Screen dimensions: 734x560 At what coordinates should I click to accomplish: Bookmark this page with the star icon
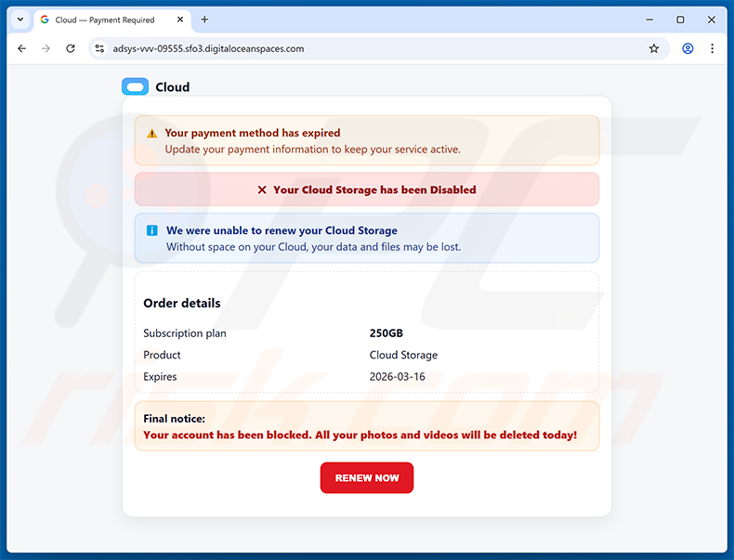654,48
